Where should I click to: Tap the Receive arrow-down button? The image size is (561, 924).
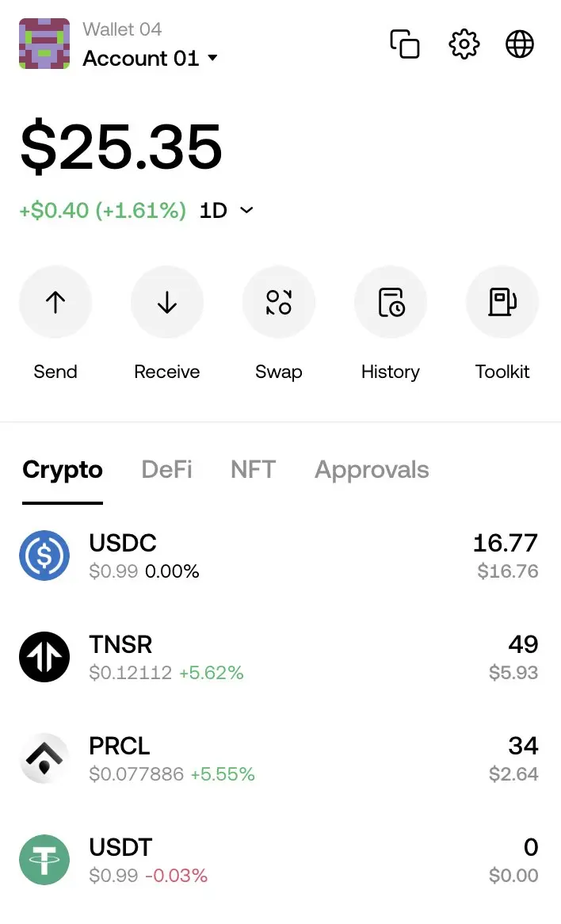[167, 302]
